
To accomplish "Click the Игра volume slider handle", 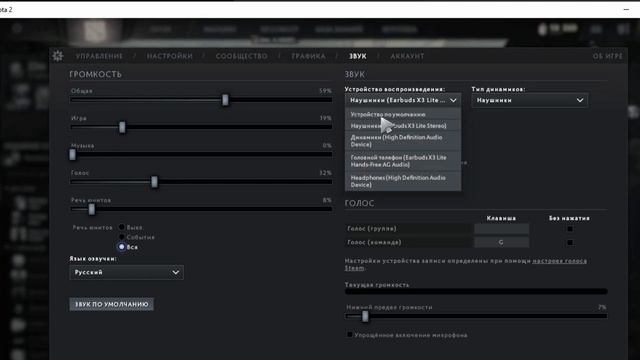I will tap(122, 127).
